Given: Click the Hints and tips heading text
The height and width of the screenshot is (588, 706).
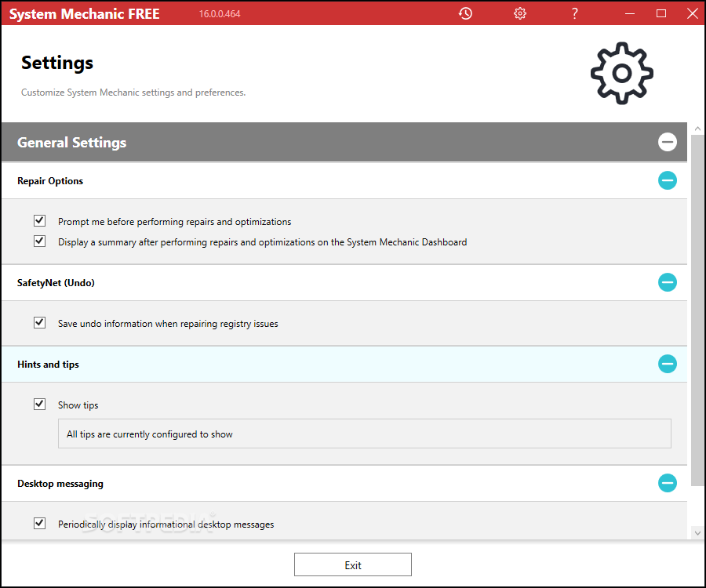Looking at the screenshot, I should point(48,365).
